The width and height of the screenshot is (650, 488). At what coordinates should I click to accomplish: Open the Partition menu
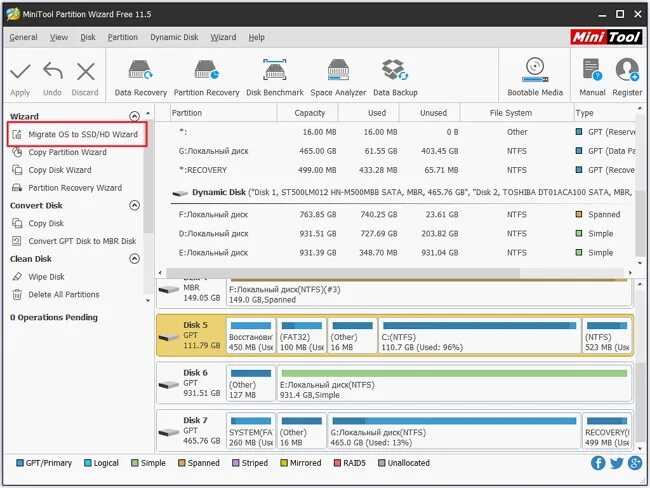click(123, 37)
